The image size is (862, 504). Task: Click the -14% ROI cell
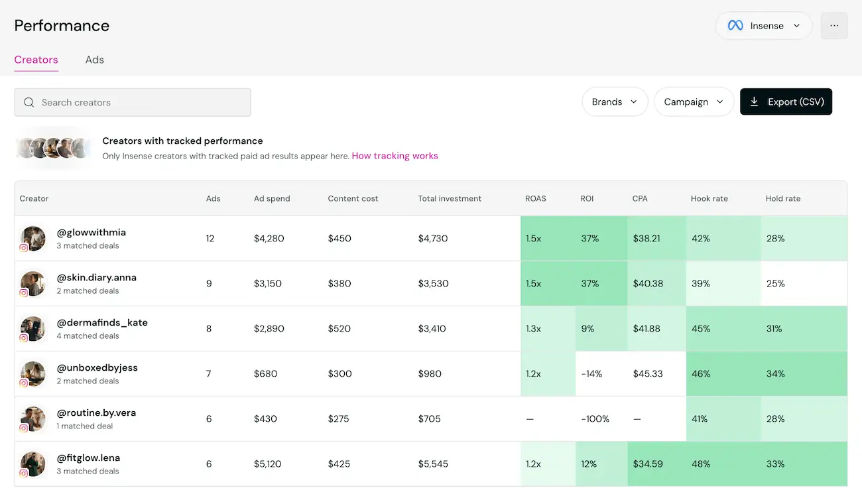click(x=591, y=373)
